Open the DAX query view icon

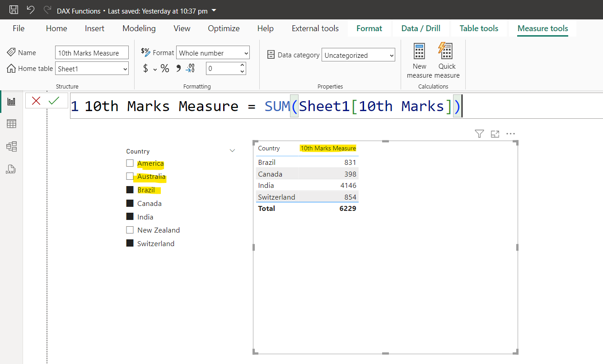click(11, 169)
